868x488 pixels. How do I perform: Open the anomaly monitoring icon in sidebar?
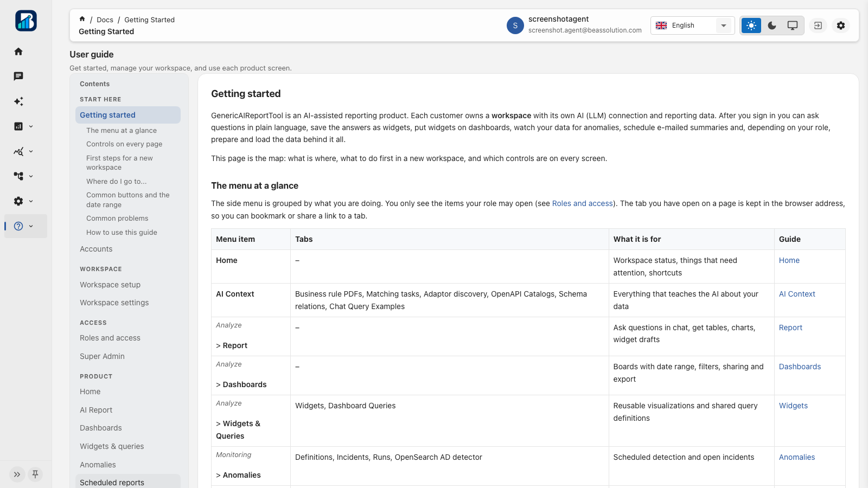[18, 151]
